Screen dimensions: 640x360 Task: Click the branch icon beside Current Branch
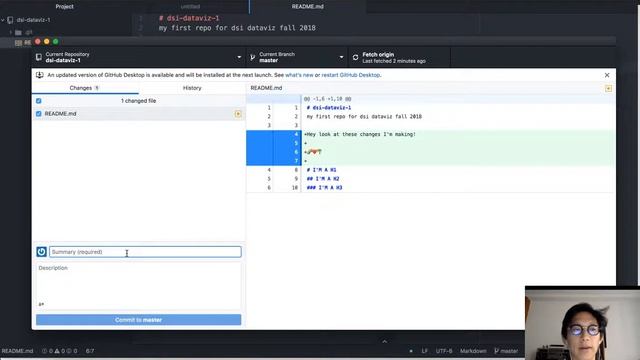click(x=252, y=58)
